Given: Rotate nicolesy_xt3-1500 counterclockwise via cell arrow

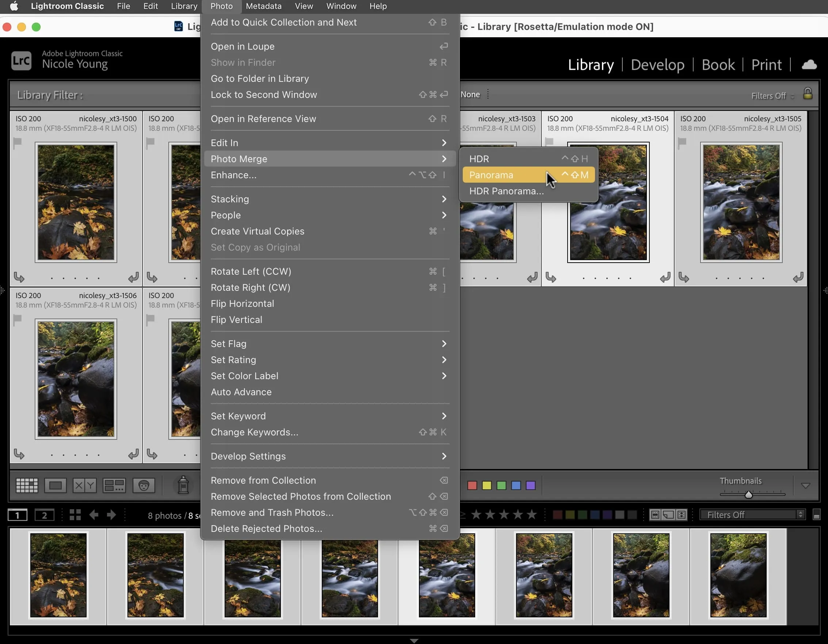Looking at the screenshot, I should pos(19,277).
